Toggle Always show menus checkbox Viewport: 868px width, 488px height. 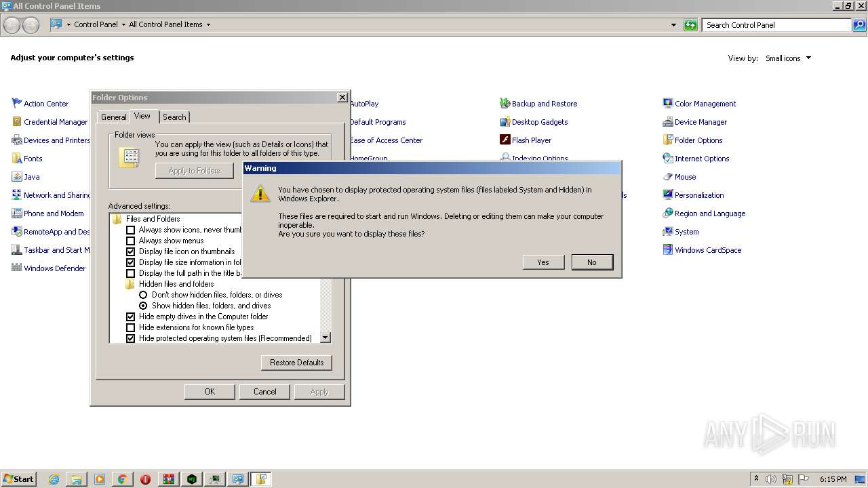tap(131, 241)
